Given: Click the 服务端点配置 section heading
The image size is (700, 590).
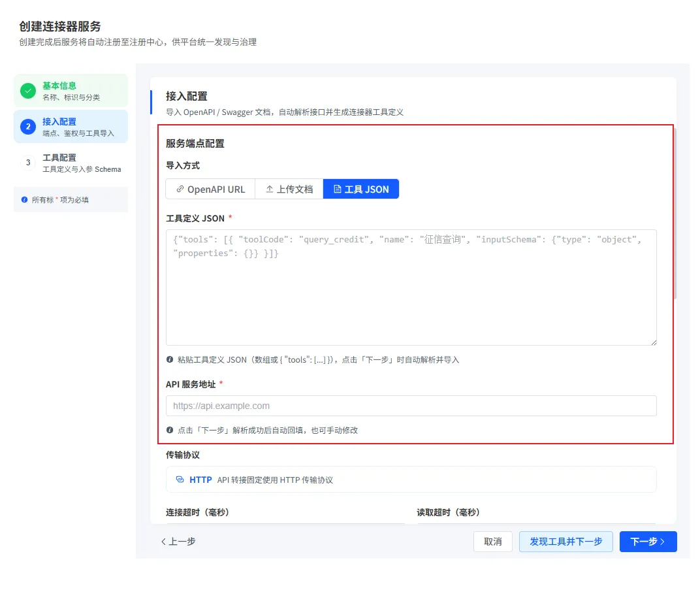Looking at the screenshot, I should click(195, 143).
